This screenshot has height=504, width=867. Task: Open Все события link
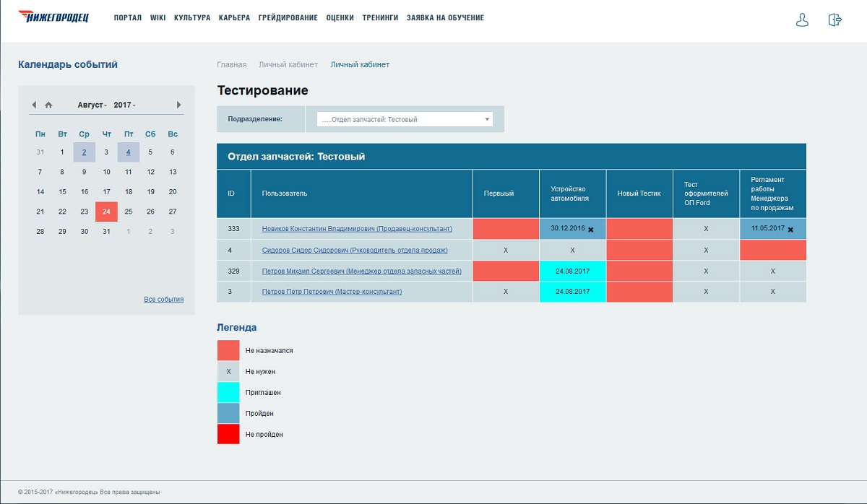163,299
